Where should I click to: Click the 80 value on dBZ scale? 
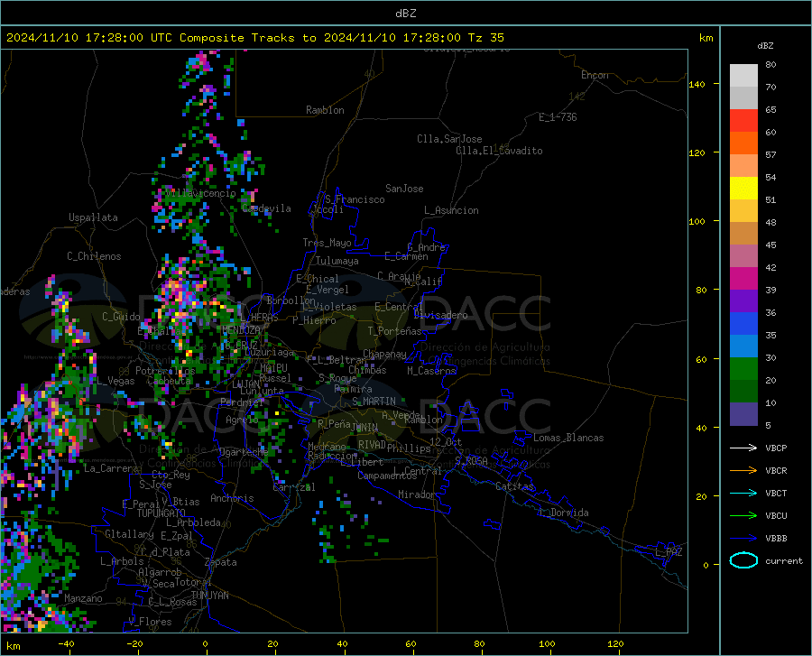[770, 65]
